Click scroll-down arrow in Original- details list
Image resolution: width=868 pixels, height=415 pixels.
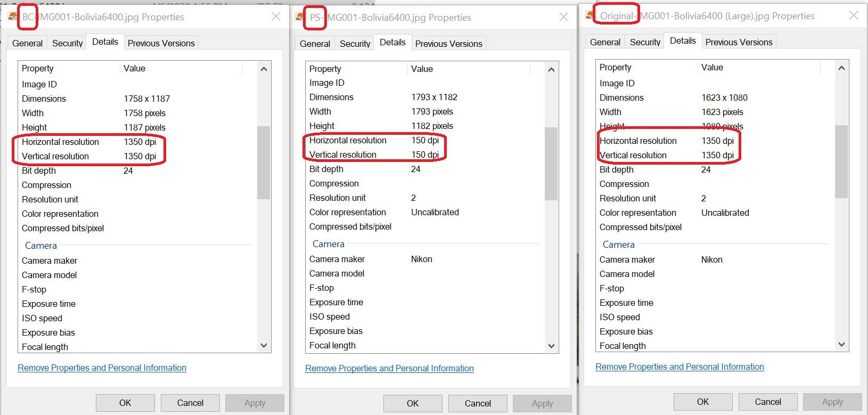point(841,345)
